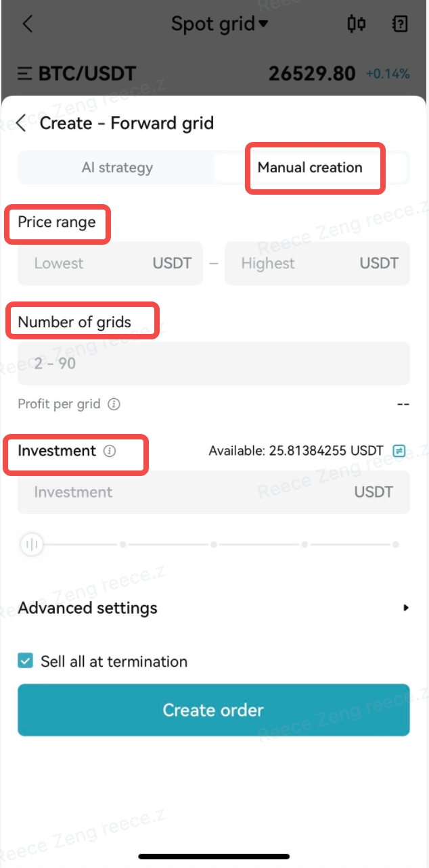Open the grid trading guide icon
Screen dimensions: 429x868
tap(399, 24)
